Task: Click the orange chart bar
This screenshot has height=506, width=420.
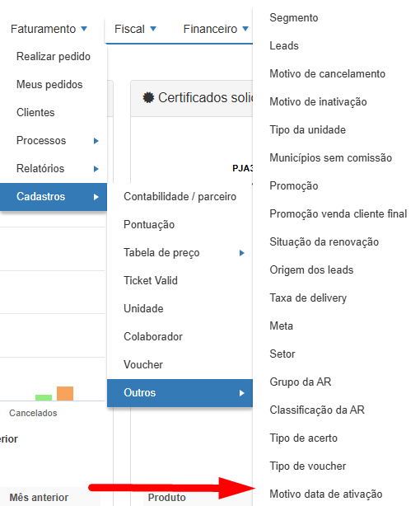Action: tap(65, 393)
